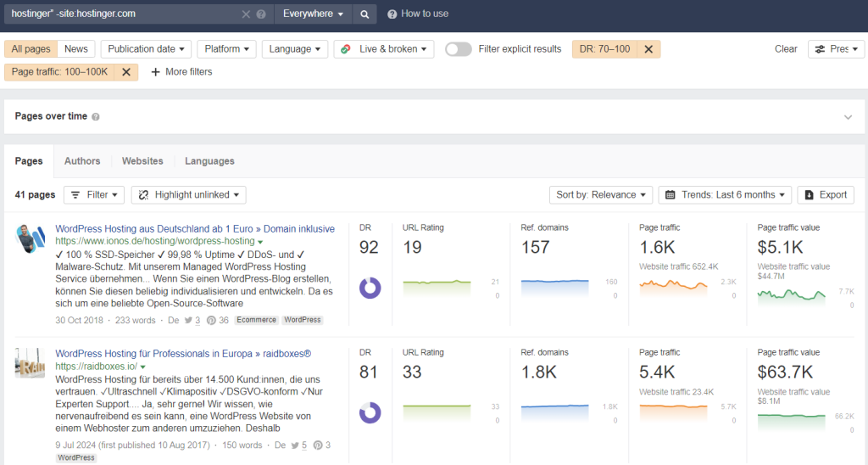Screen dimensions: 868x465
Task: Select the Pages tab
Action: 29,160
